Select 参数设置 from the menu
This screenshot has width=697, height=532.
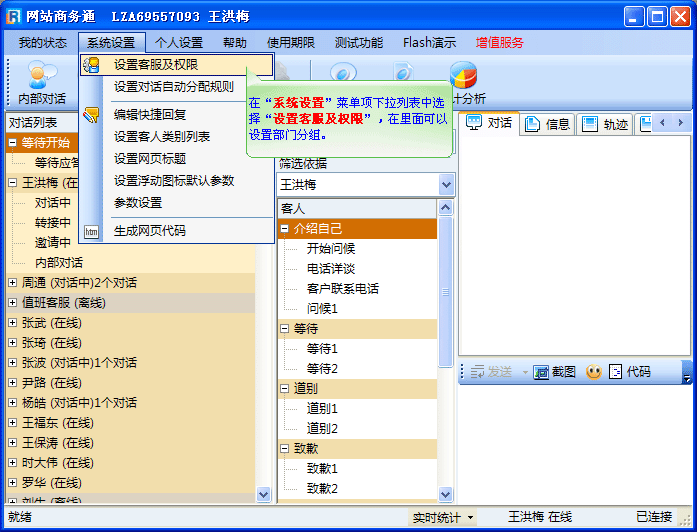138,202
